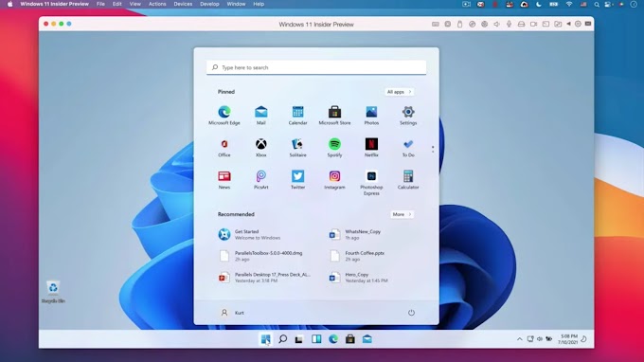The height and width of the screenshot is (362, 644).
Task: Launch PicsArt from pinned apps
Action: pos(260,179)
